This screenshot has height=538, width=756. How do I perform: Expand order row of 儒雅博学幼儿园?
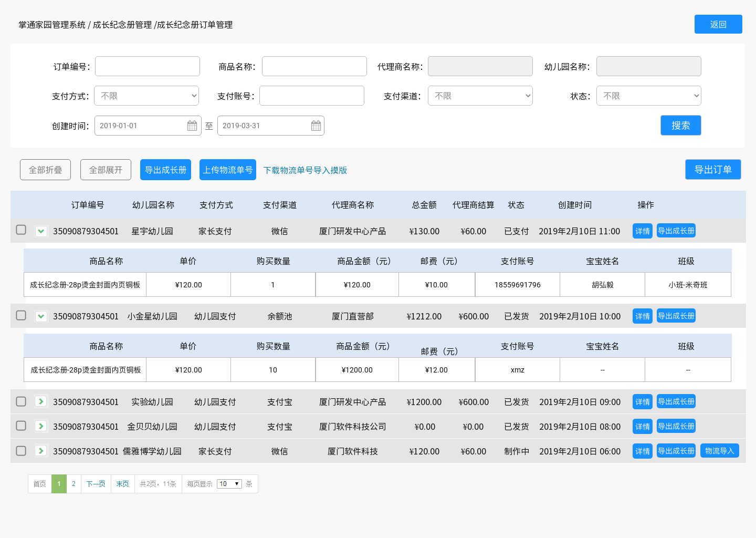[41, 451]
